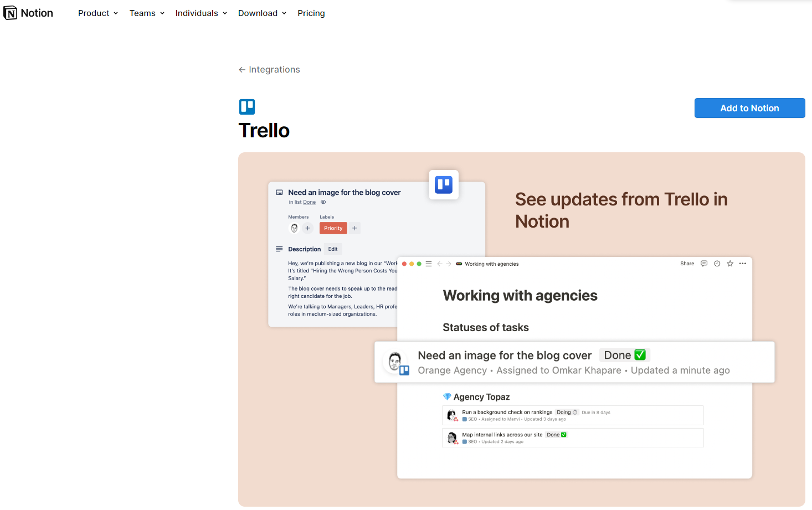Click the 'Run a background check on rankings' row
812x510 pixels.
tap(573, 415)
